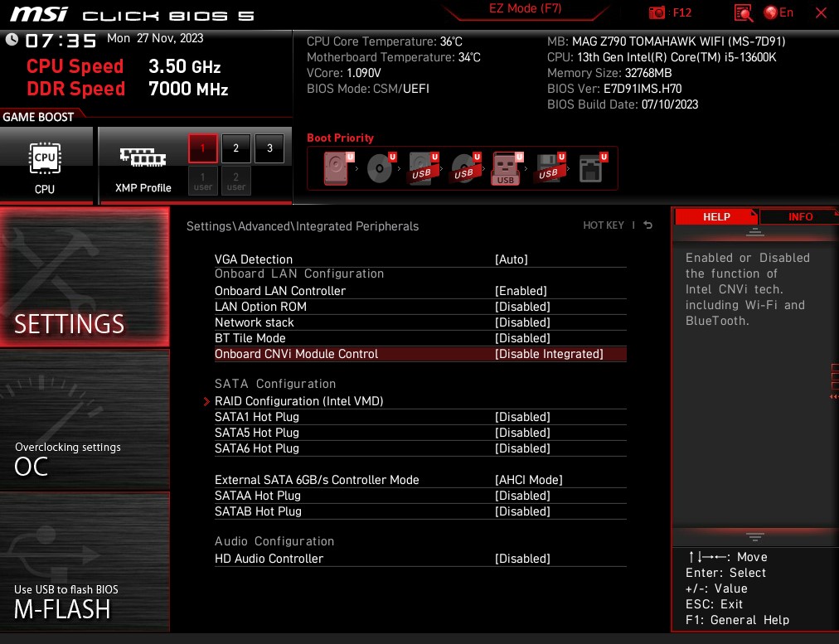Toggle SATAA Hot Plug setting

420,496
